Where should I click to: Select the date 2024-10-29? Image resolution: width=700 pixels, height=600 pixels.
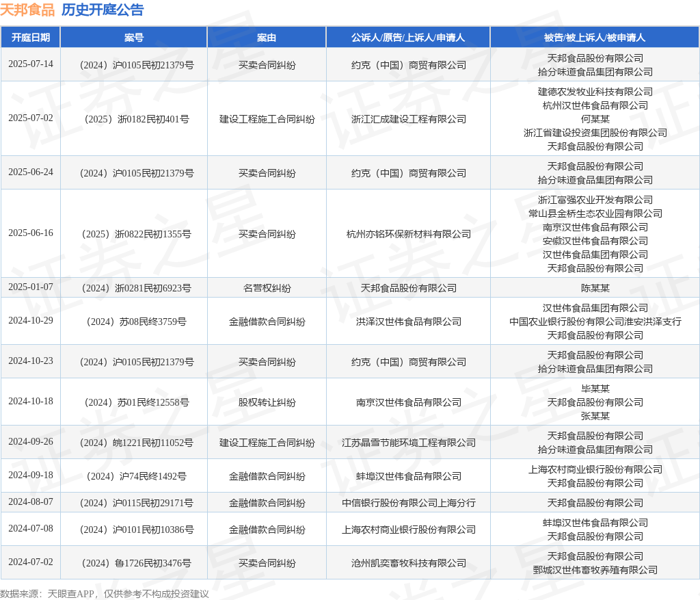coord(30,320)
